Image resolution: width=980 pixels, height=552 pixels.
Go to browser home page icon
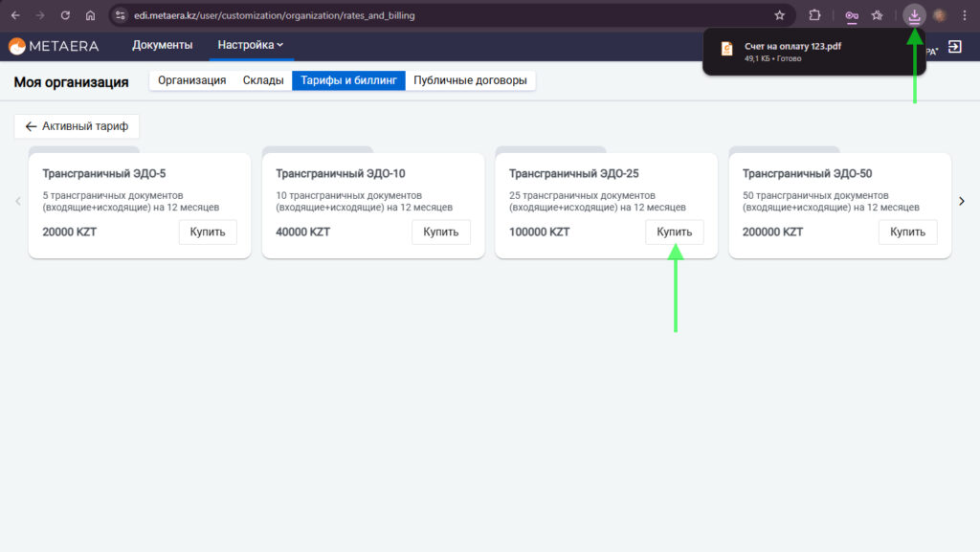90,15
